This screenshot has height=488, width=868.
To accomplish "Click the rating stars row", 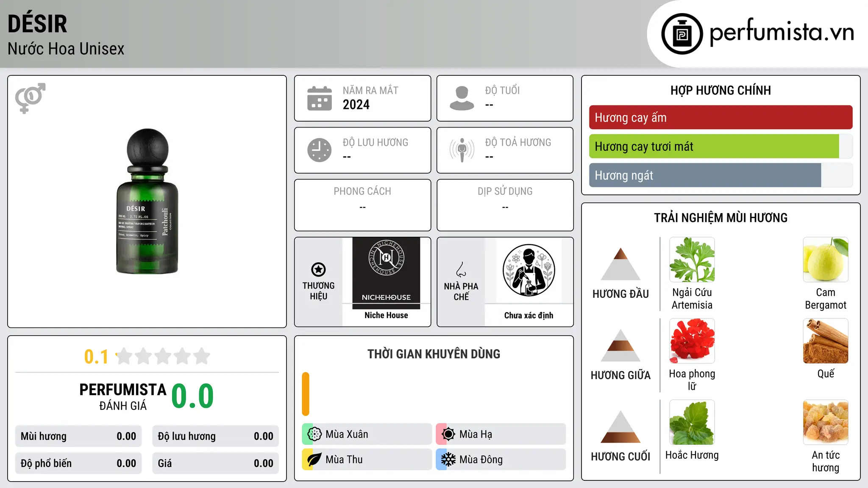I will [x=163, y=356].
